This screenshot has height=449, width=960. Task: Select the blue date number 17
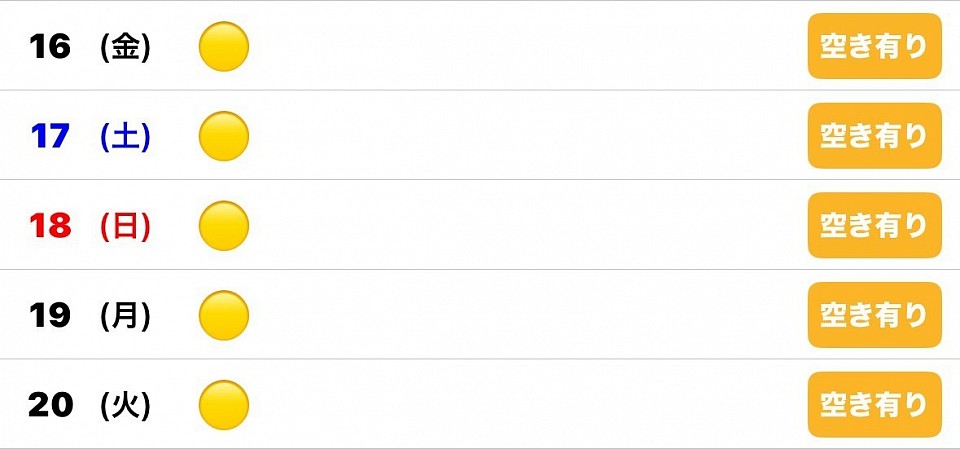click(x=50, y=136)
